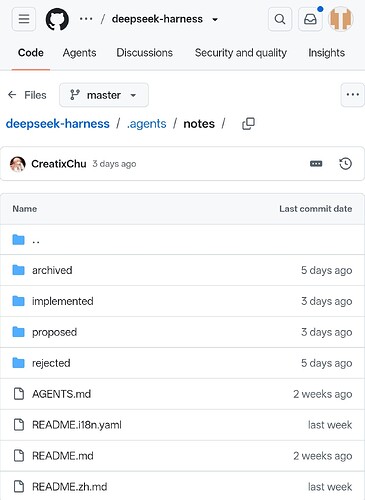The height and width of the screenshot is (500, 365).
Task: Go to Security and quality tab
Action: tap(241, 53)
